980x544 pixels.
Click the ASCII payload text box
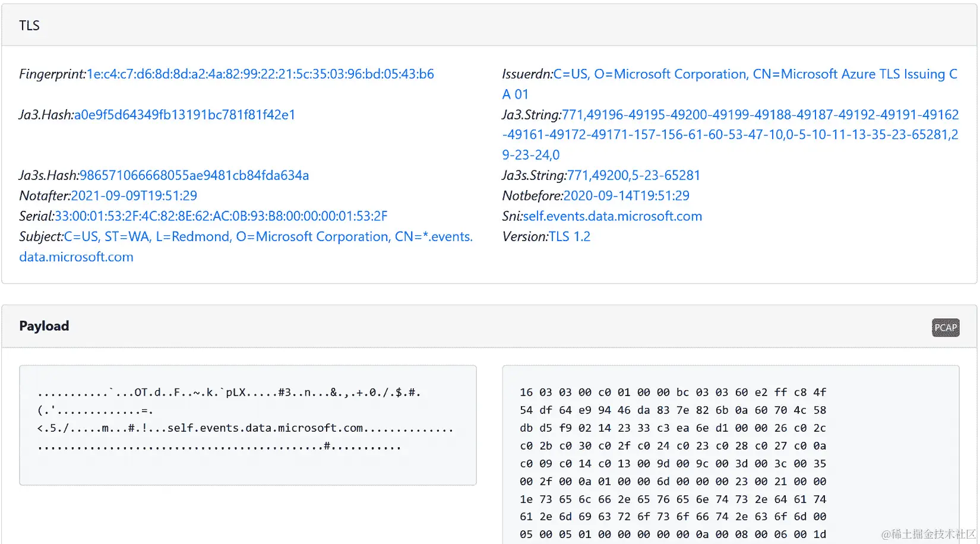[248, 425]
